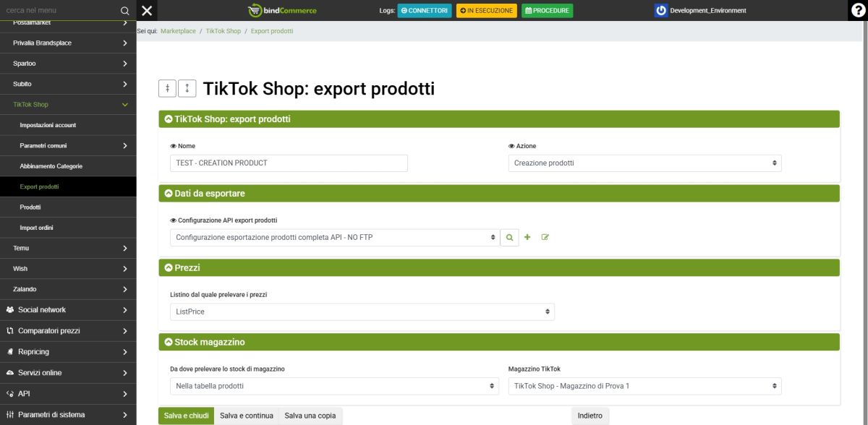Expand the Privalia Brandsplace menu item
This screenshot has height=425, width=868.
(68, 43)
